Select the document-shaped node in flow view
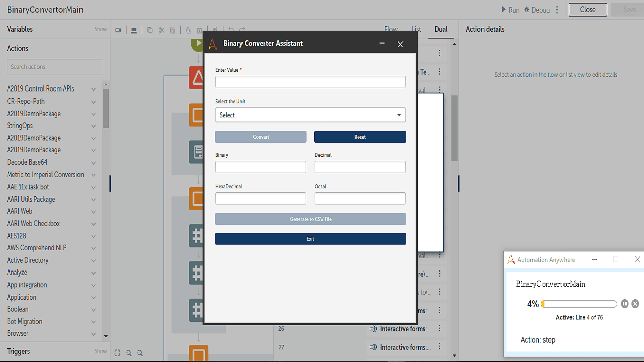 coord(196,152)
